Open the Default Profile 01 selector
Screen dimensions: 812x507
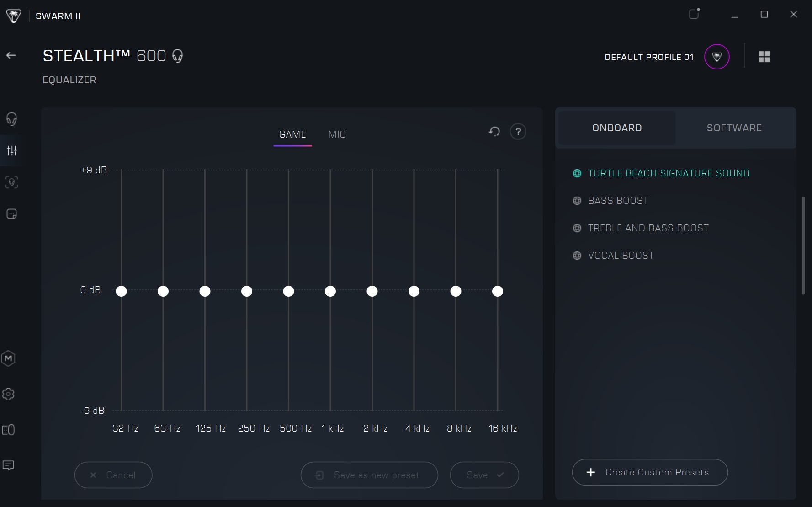coord(716,57)
